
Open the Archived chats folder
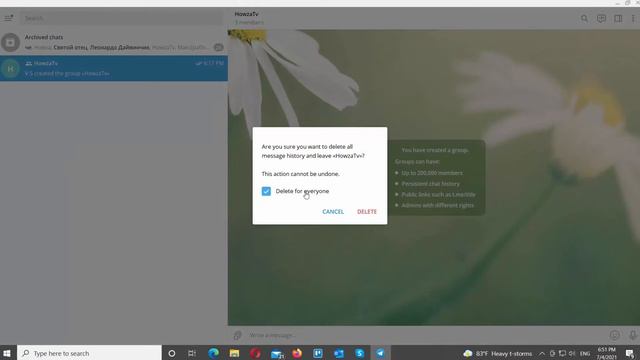click(113, 42)
